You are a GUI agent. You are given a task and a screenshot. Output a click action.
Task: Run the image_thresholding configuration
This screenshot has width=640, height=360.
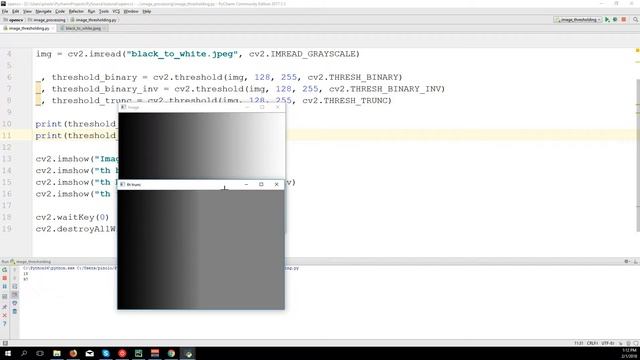607,20
